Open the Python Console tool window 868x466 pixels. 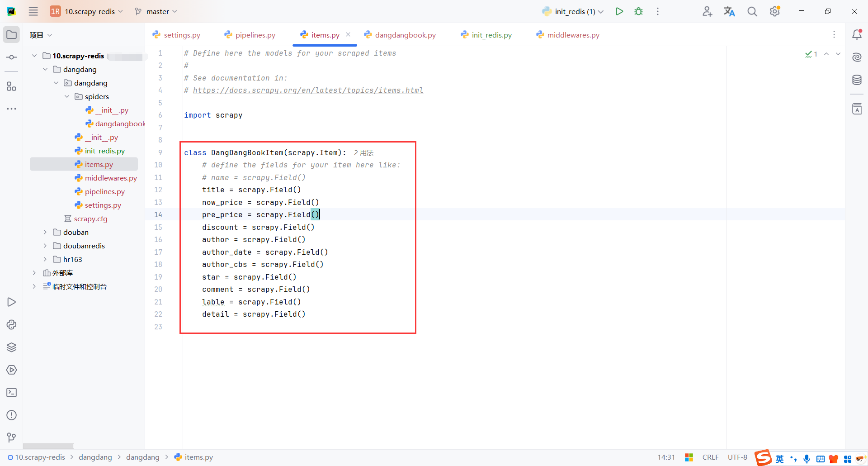click(x=11, y=325)
